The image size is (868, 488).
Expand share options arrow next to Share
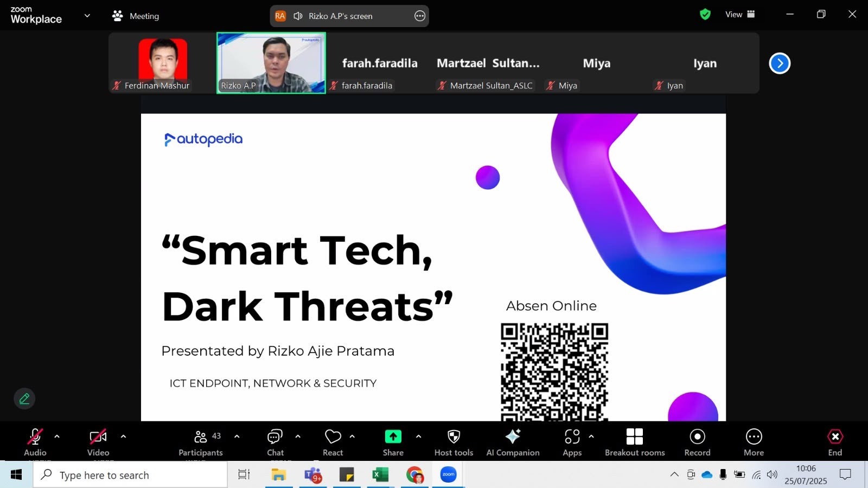coord(418,436)
